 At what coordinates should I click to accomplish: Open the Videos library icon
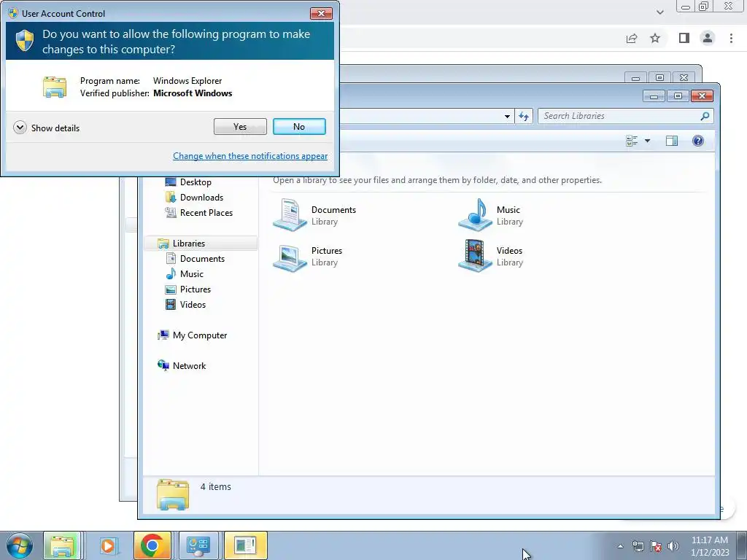(x=475, y=256)
